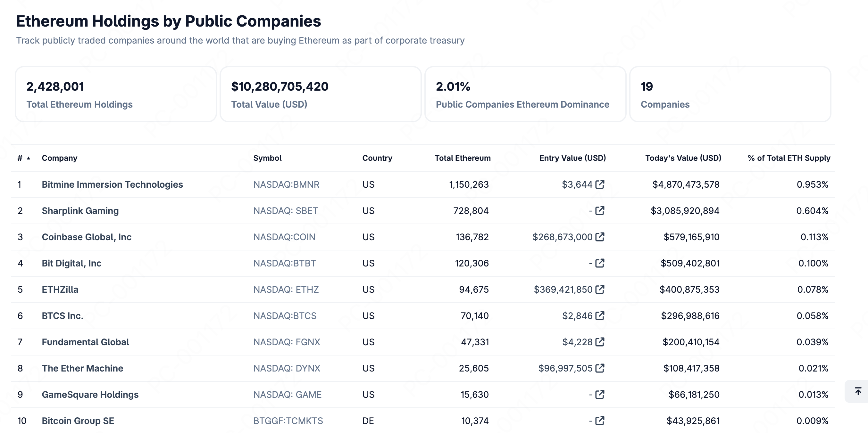The height and width of the screenshot is (433, 868).
Task: Open Coinbase Global, Inc company link
Action: [x=87, y=237]
